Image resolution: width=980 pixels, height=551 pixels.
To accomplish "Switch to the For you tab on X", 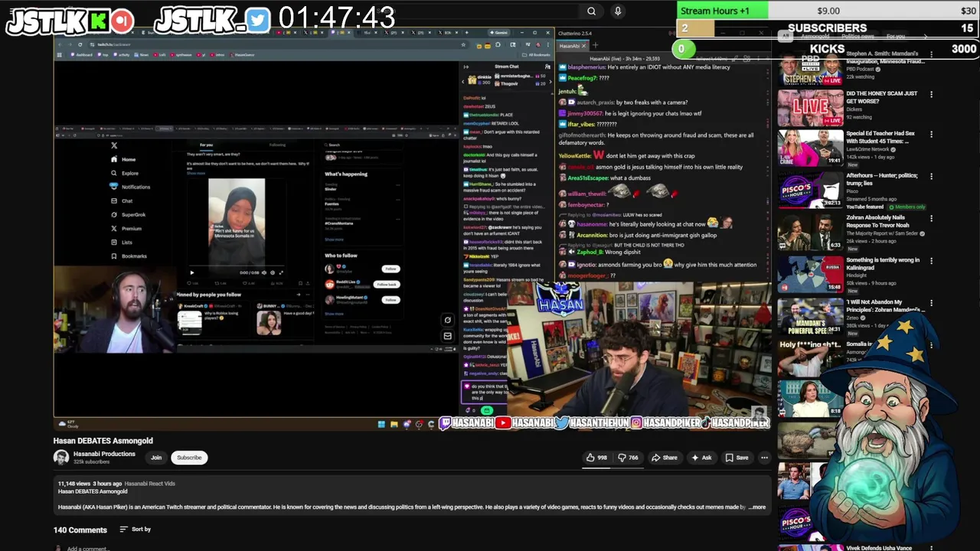I will [206, 145].
